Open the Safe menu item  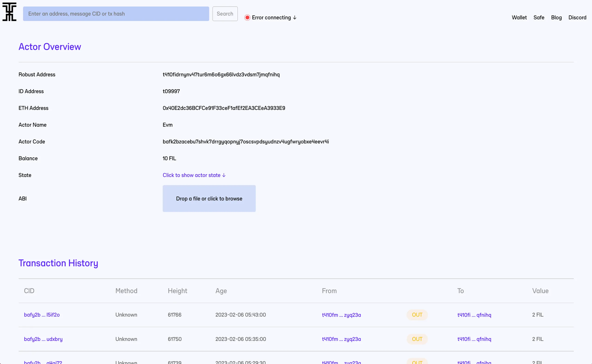click(539, 18)
